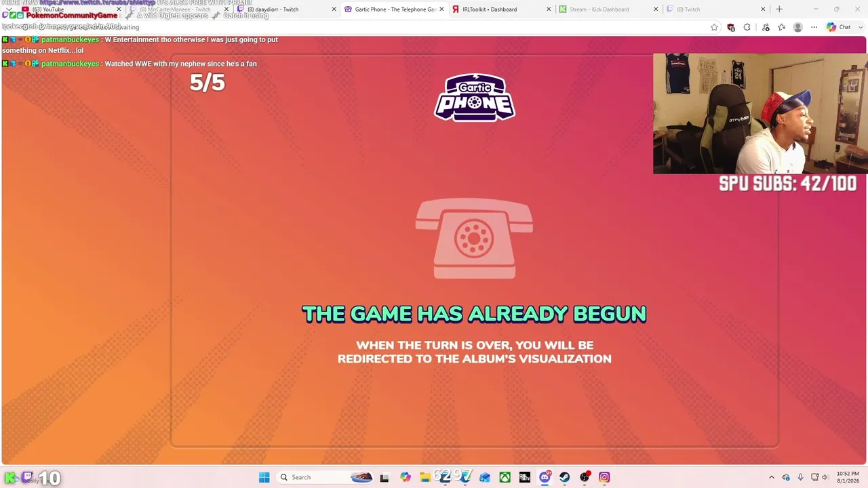Image resolution: width=868 pixels, height=488 pixels.
Task: Show hidden system tray icons
Action: tap(771, 477)
